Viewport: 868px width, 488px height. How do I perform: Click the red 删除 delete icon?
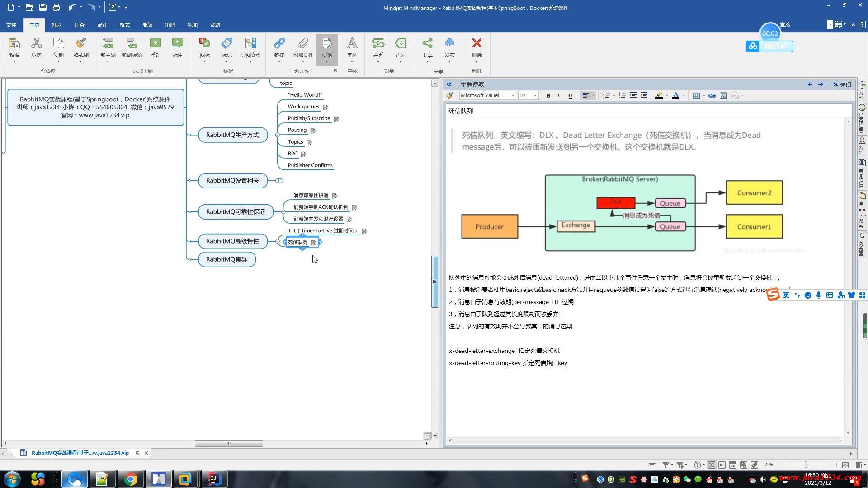pos(476,43)
